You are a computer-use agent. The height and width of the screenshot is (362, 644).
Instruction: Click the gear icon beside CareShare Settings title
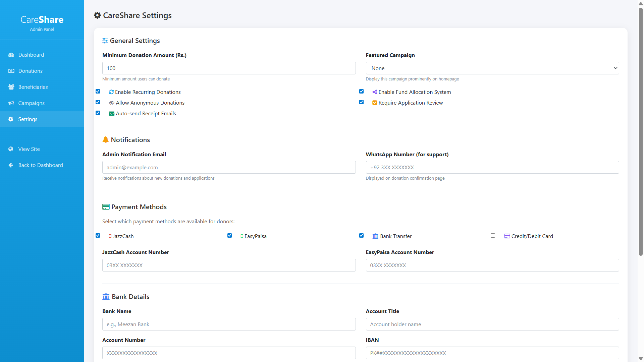[97, 15]
